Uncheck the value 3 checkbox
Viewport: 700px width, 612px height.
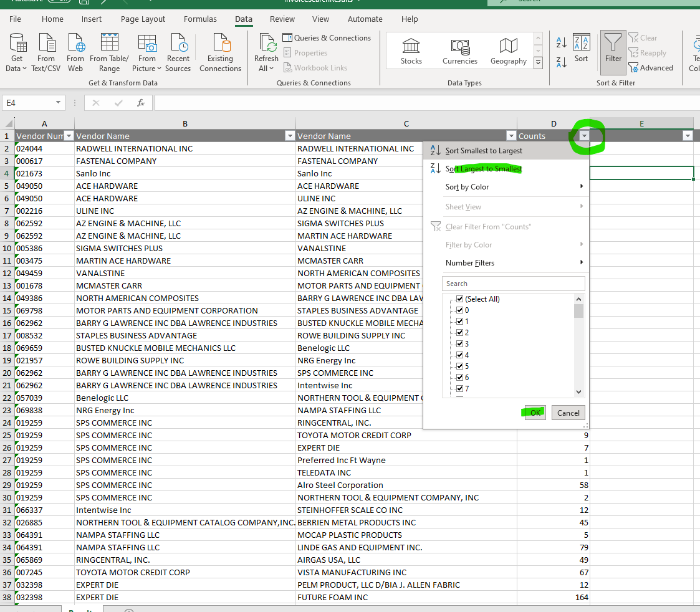click(x=460, y=344)
